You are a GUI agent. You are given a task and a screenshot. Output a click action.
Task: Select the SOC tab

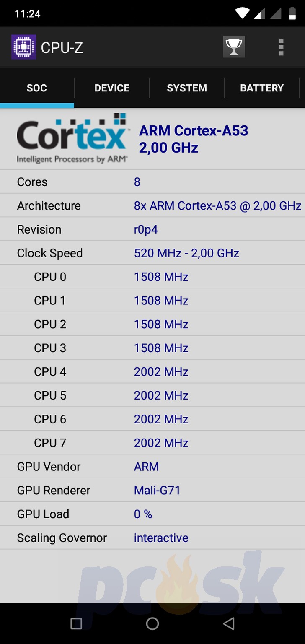point(37,88)
